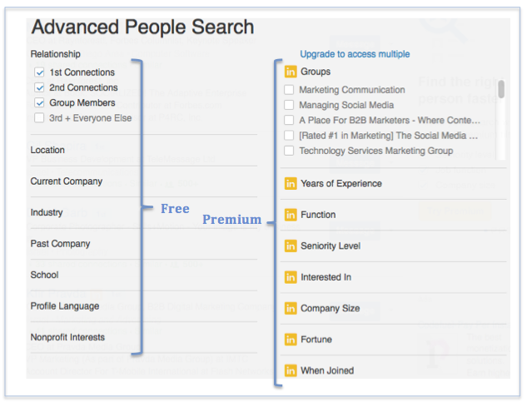Click the premium icon next to Seniority Level

pos(291,246)
